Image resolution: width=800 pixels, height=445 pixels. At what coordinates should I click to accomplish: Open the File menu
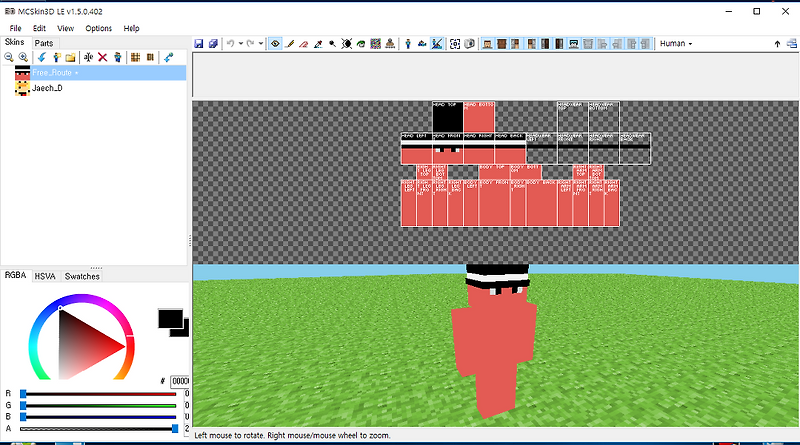pos(15,28)
